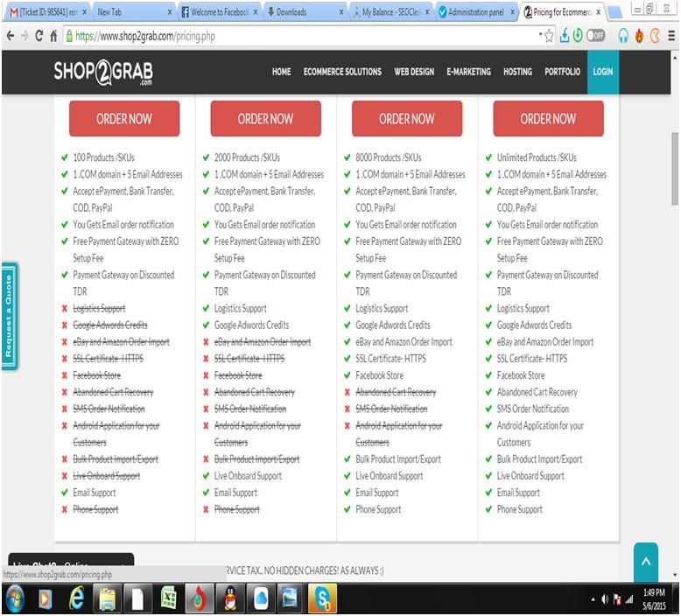
Task: Open the QQ penguin taskbar icon
Action: 230,598
